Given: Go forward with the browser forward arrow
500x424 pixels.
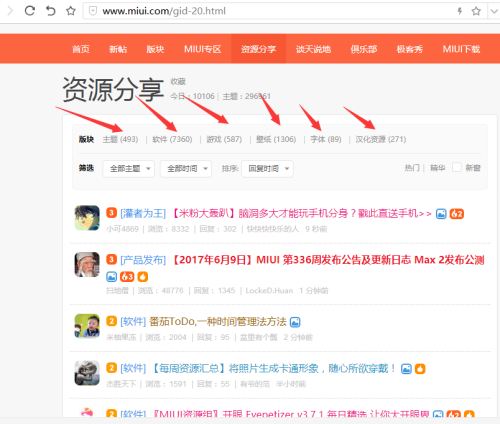Looking at the screenshot, I should 10,11.
